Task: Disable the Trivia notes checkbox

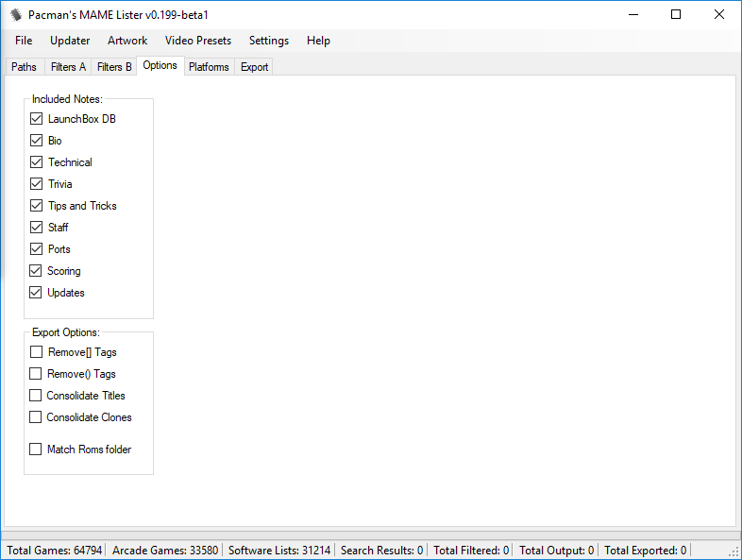Action: (37, 184)
